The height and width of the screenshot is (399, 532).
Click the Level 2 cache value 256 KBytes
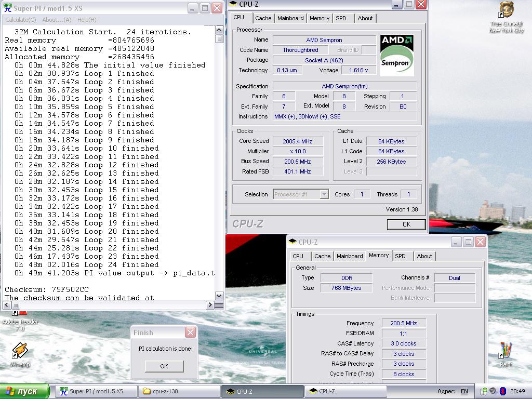pos(391,162)
